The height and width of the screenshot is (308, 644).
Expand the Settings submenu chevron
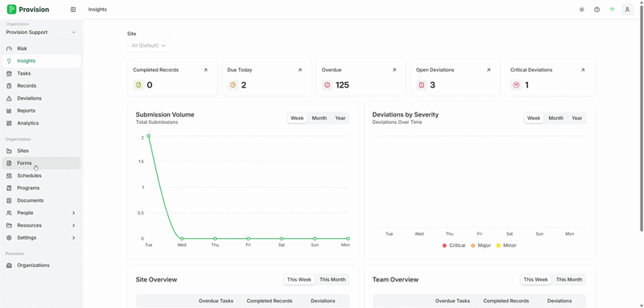73,238
